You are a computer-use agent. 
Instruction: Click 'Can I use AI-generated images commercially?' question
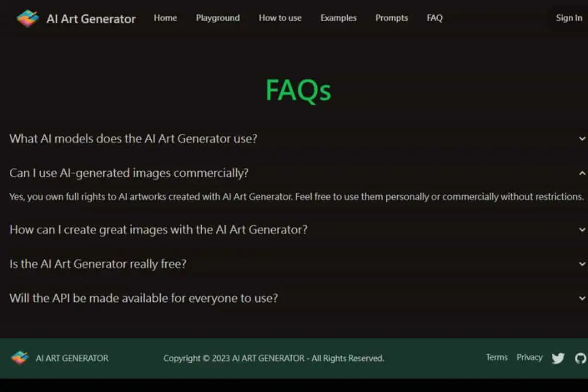coord(129,173)
